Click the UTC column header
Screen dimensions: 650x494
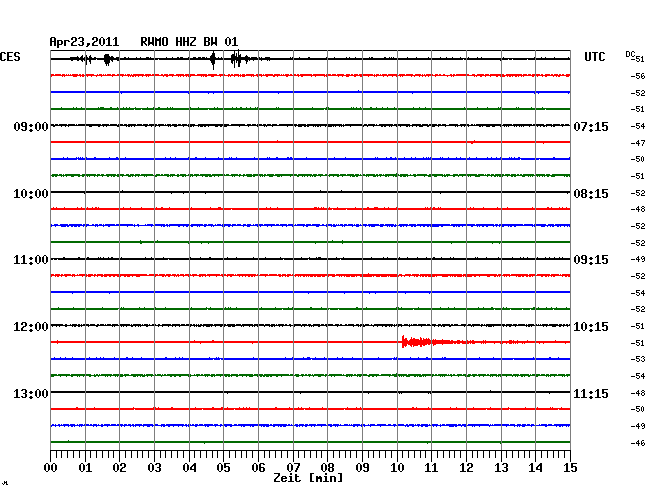[594, 57]
